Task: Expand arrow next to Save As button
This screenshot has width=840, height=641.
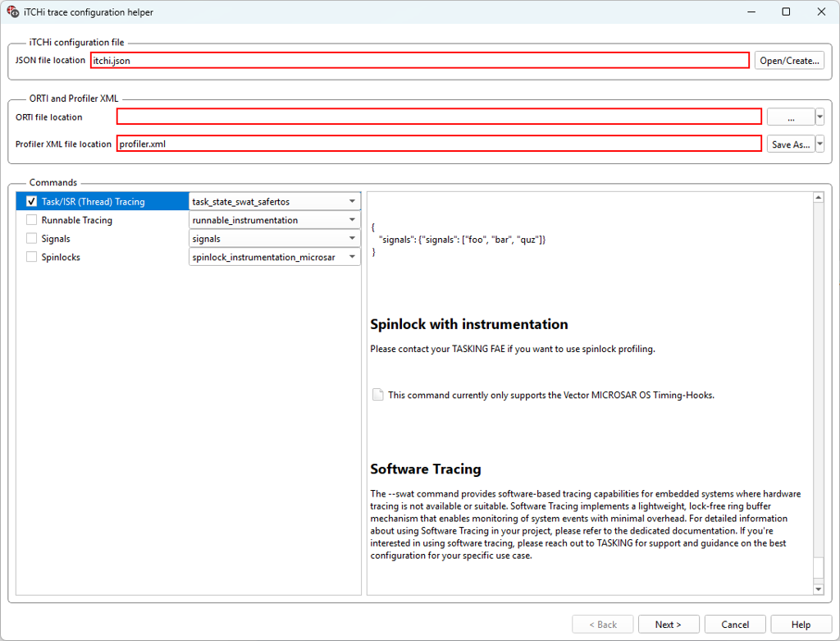Action: coord(819,144)
